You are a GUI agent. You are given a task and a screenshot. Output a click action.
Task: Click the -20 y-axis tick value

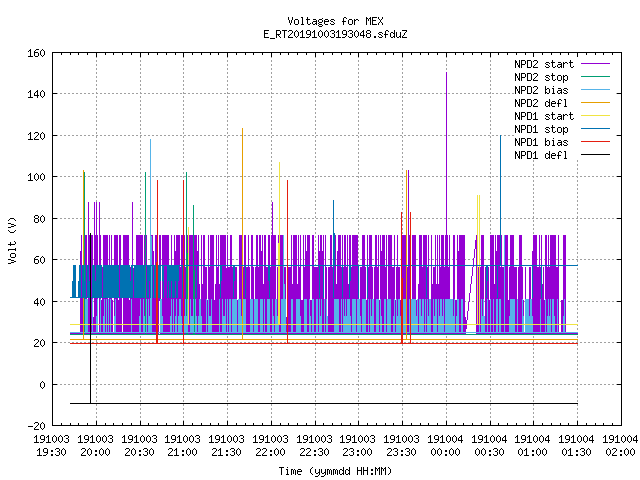[x=36, y=426]
